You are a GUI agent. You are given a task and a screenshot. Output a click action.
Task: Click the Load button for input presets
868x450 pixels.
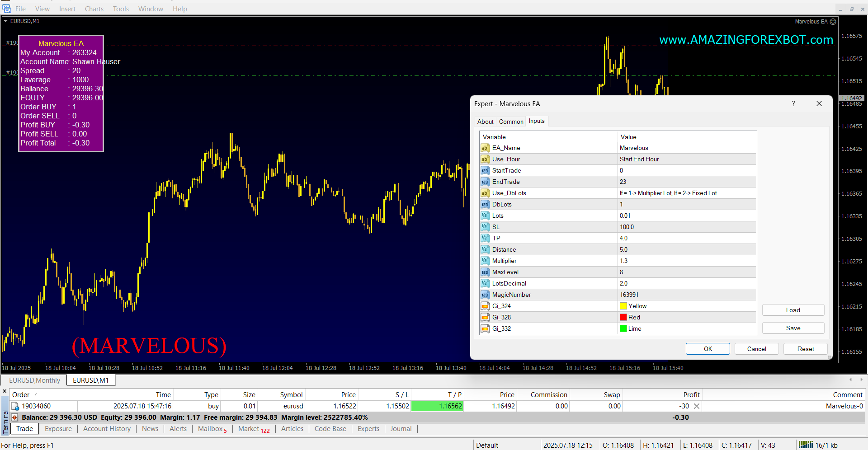click(793, 310)
